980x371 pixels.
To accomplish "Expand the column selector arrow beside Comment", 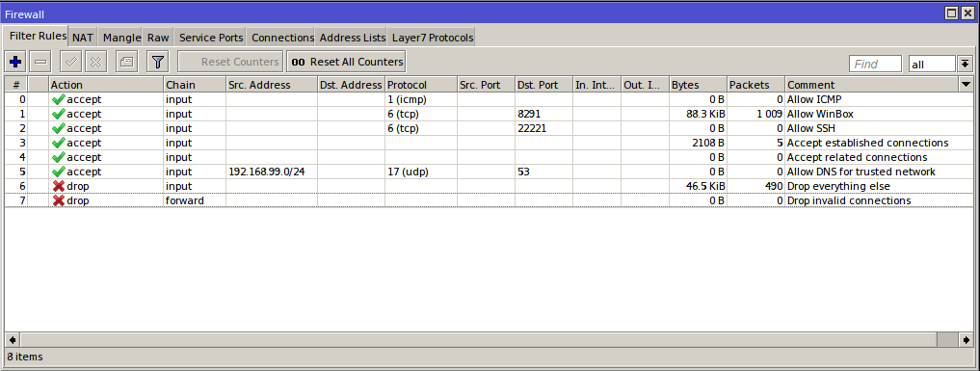I will [x=967, y=85].
